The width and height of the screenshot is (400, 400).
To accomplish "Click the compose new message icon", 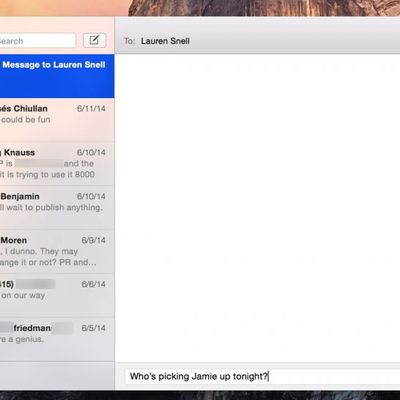I will [x=94, y=41].
